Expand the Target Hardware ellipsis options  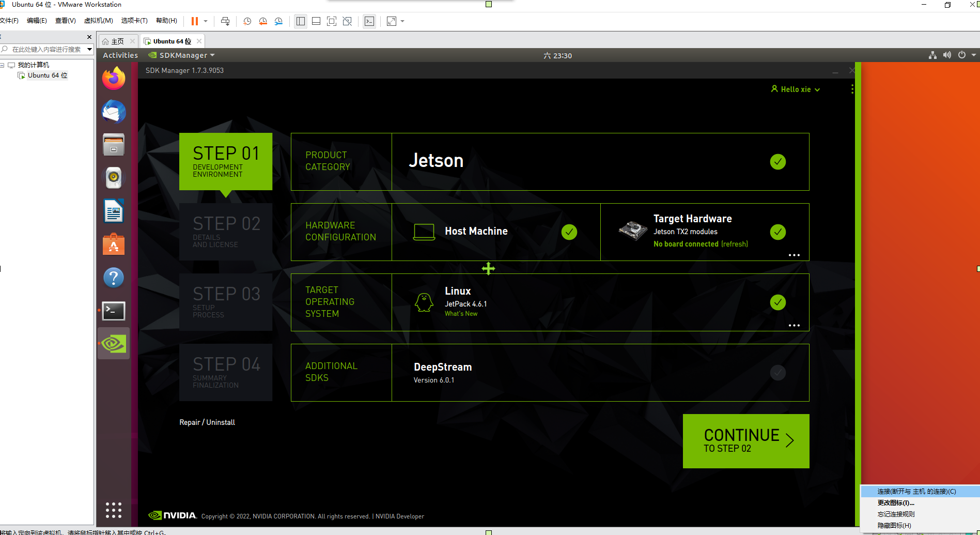pyautogui.click(x=794, y=254)
